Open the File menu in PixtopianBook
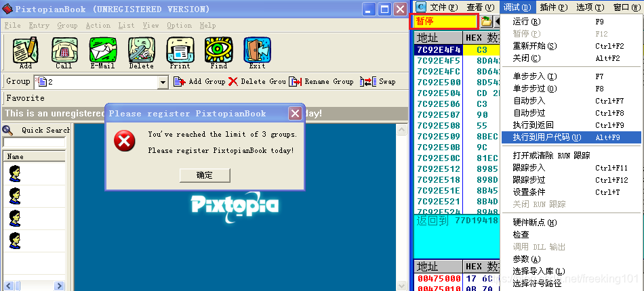Screen dimensions: 644x291 pos(12,26)
